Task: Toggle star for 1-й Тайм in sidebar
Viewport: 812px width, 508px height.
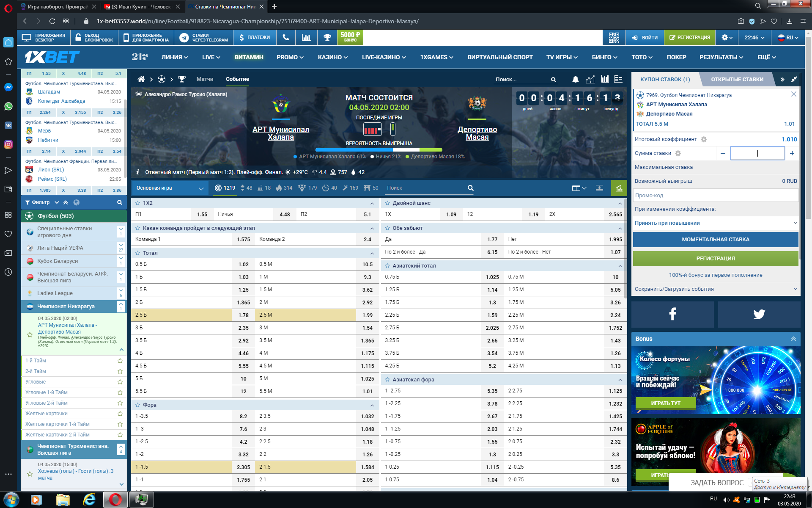Action: point(120,361)
